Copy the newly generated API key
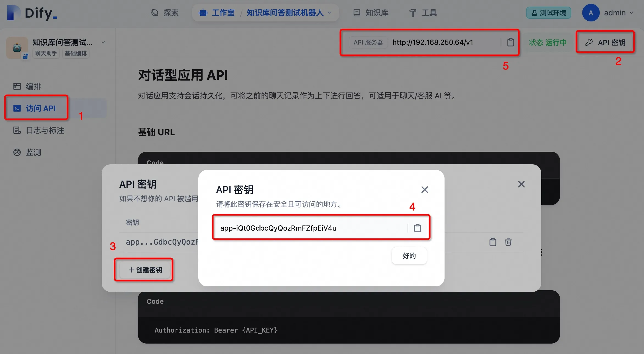The height and width of the screenshot is (354, 644). pyautogui.click(x=417, y=228)
